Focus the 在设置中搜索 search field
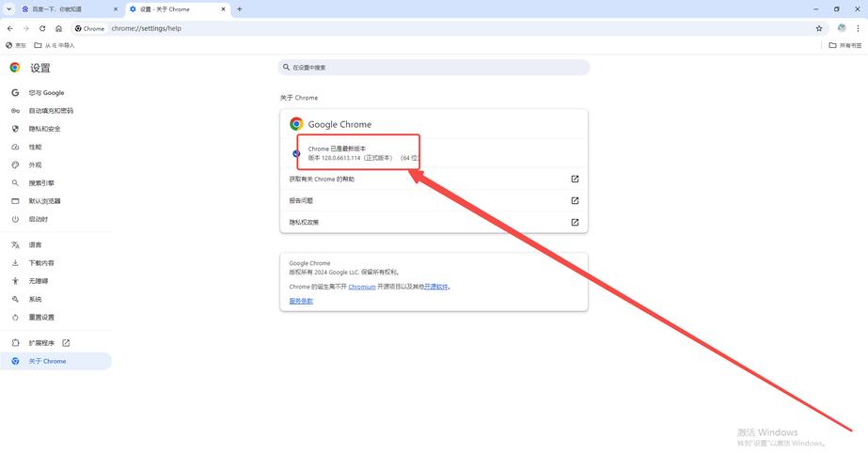The image size is (868, 470). (x=434, y=68)
